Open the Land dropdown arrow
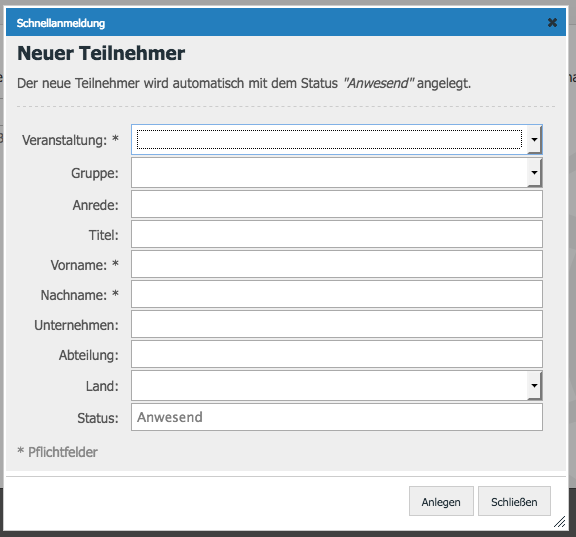Screen dimensions: 576x537 534,385
